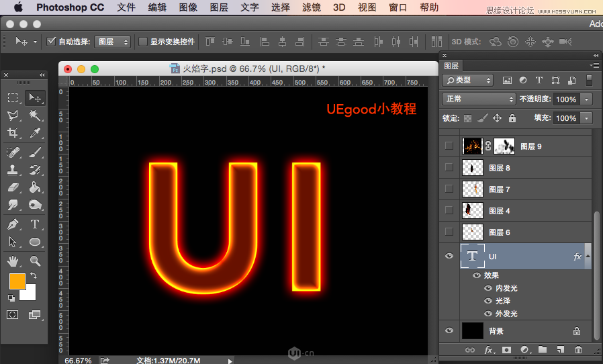Show 图层 9 visibility

(449, 146)
